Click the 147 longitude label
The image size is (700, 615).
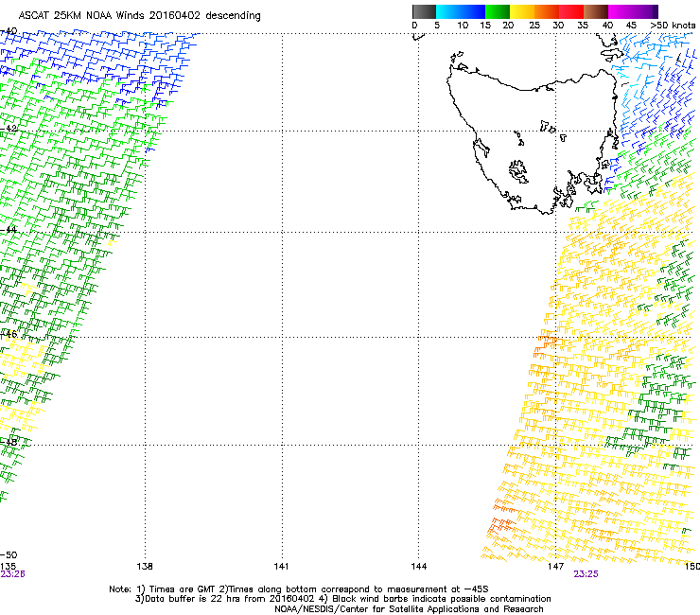[x=555, y=567]
